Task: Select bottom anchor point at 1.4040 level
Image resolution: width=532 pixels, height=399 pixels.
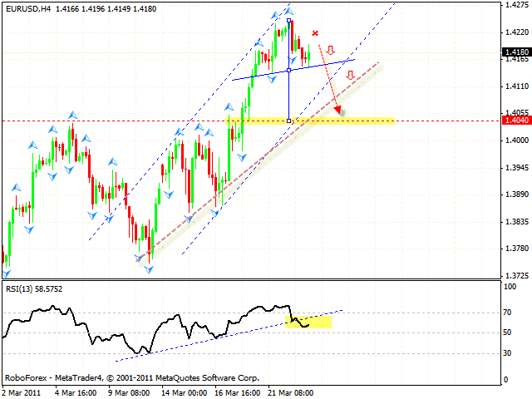Action: (288, 121)
